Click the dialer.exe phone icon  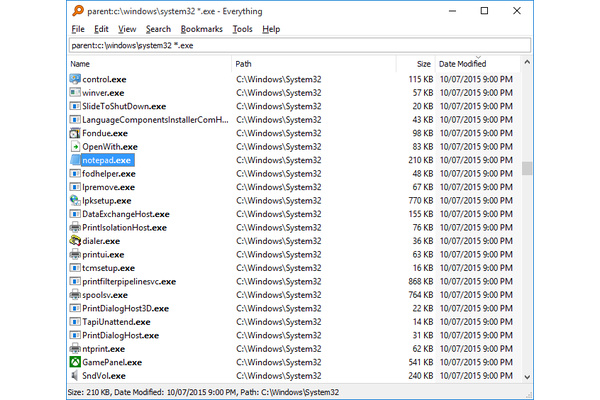pyautogui.click(x=75, y=241)
